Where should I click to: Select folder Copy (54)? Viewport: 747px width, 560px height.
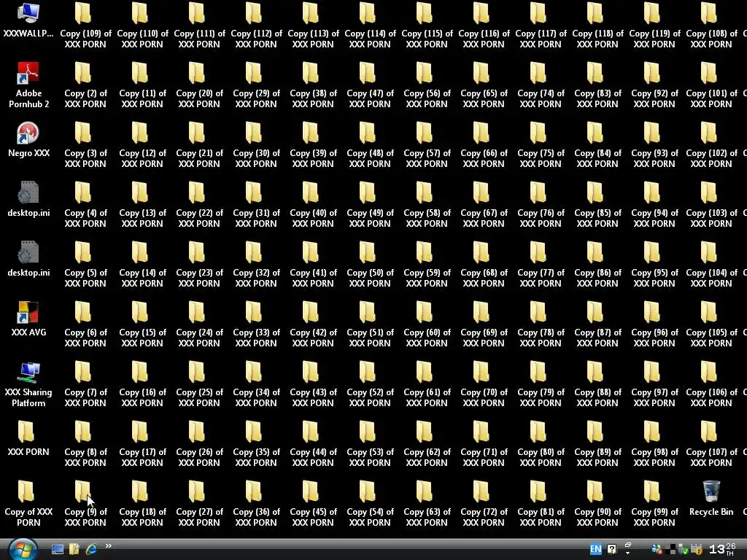click(x=370, y=504)
